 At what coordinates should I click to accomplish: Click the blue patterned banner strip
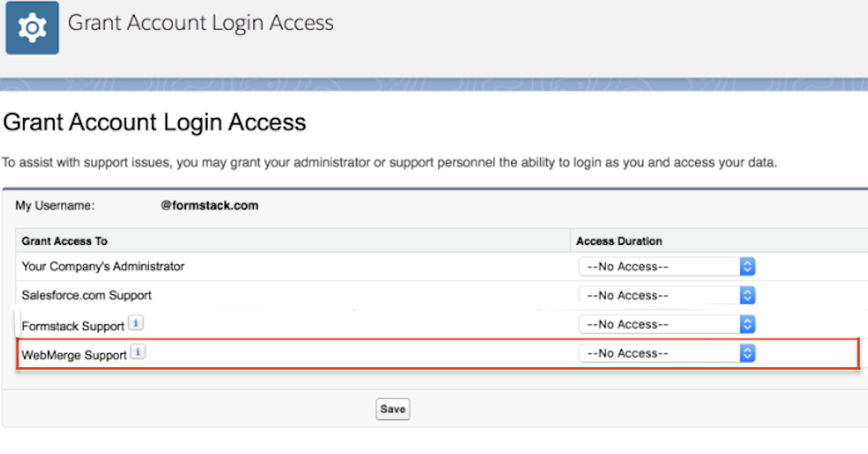(434, 85)
